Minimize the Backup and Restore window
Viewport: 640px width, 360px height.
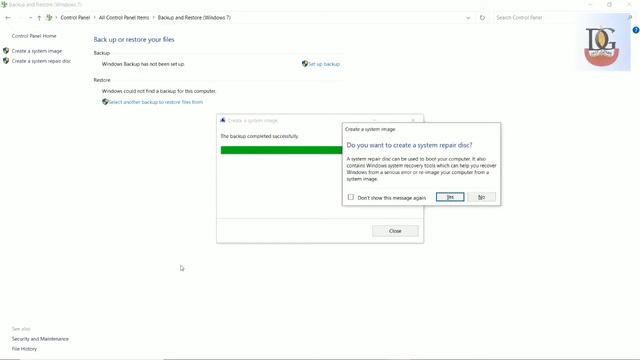590,4
